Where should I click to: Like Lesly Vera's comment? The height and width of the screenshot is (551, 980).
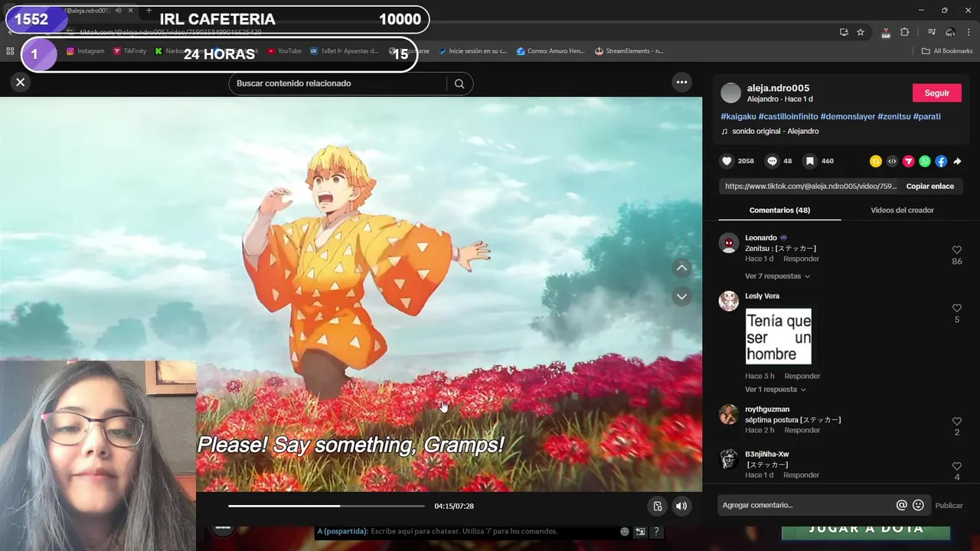(957, 308)
